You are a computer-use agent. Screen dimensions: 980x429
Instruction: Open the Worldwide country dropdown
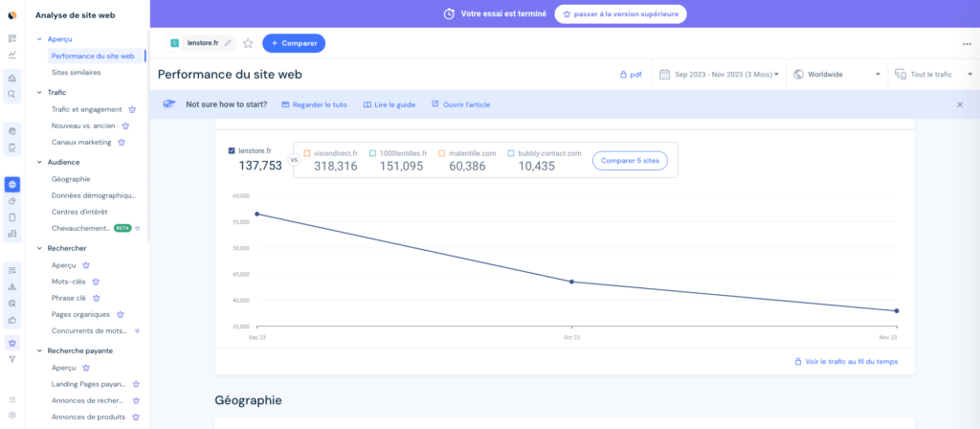[836, 74]
